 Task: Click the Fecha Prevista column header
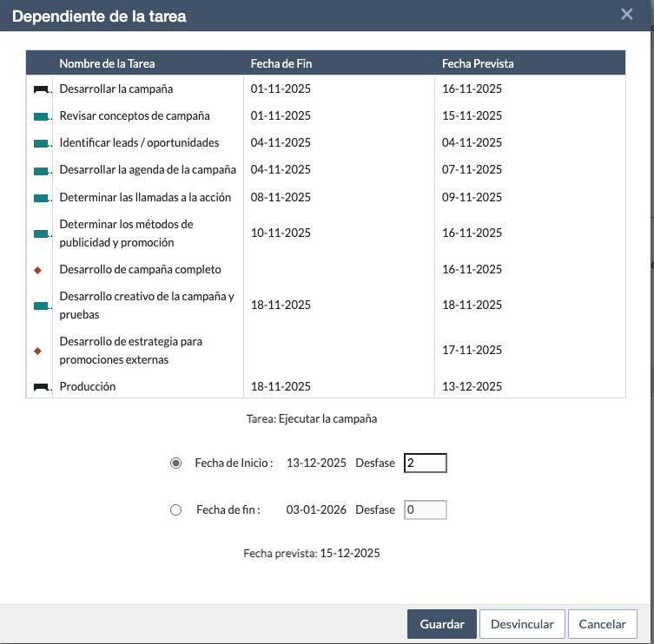click(478, 63)
